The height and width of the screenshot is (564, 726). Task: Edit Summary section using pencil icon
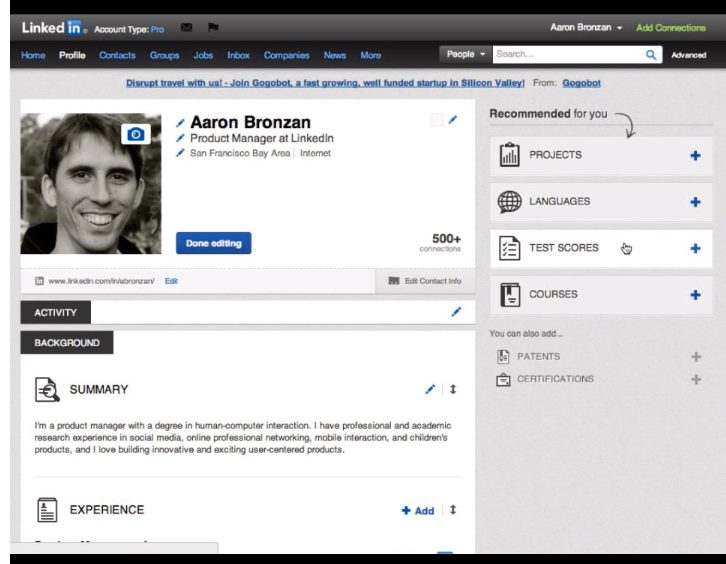pos(430,389)
